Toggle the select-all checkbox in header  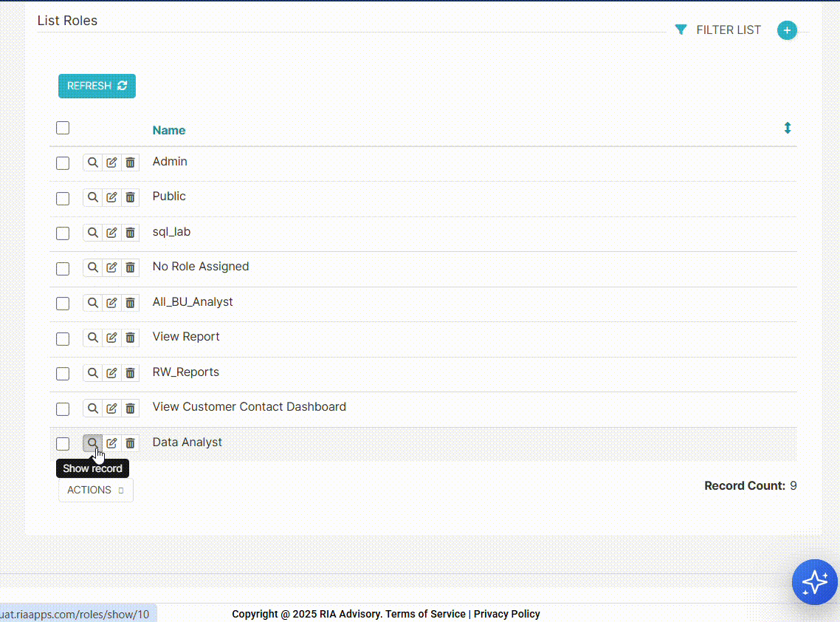(63, 128)
